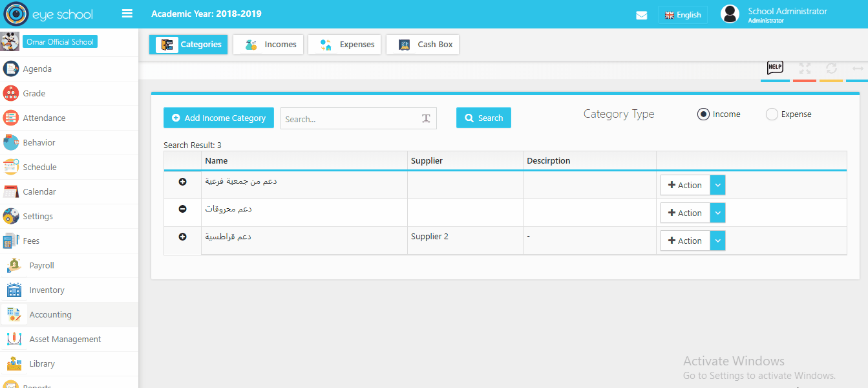The width and height of the screenshot is (868, 388).
Task: Click the Add Income Category button
Action: coord(218,118)
